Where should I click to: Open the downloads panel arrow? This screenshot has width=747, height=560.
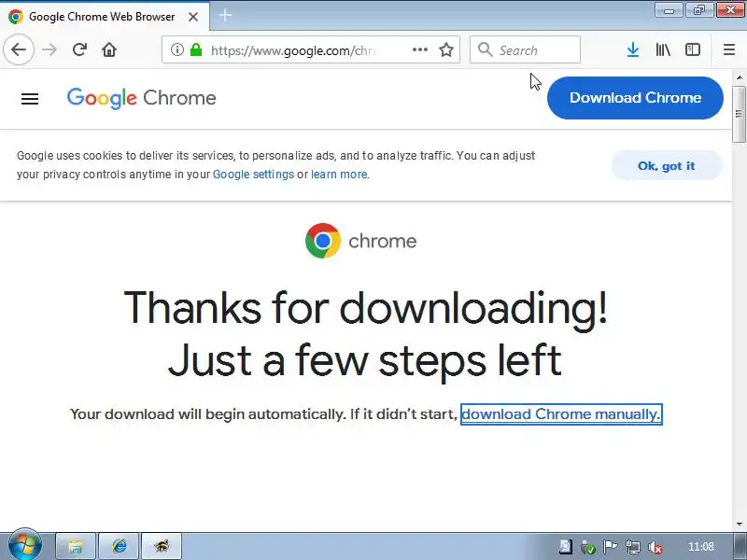point(633,49)
